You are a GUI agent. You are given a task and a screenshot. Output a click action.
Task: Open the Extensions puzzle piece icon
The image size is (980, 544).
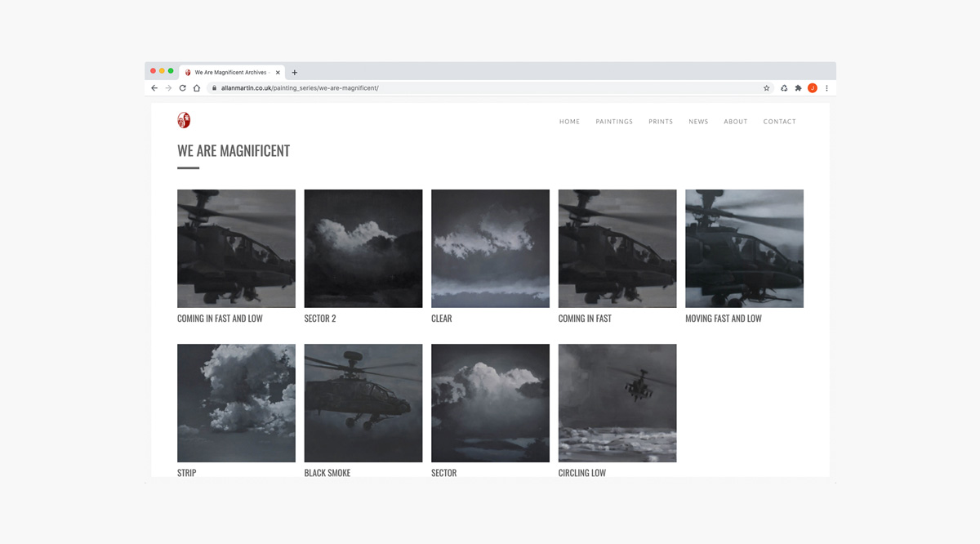798,88
